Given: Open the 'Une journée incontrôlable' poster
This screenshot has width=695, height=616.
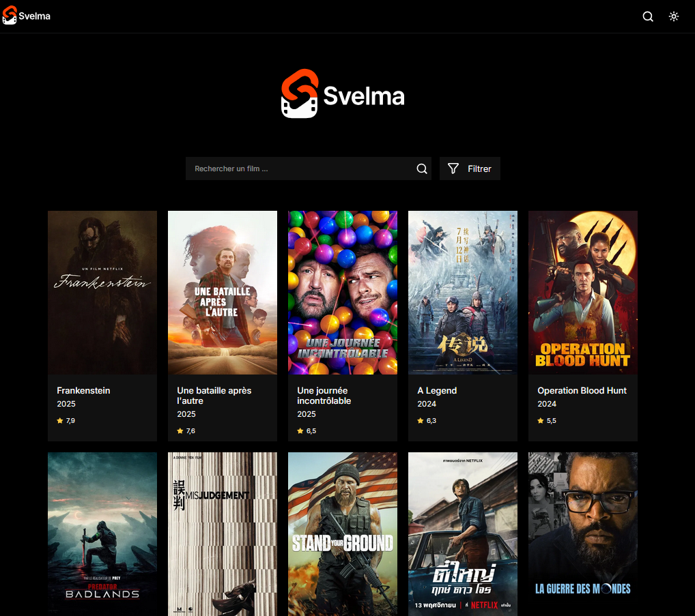Looking at the screenshot, I should click(343, 292).
